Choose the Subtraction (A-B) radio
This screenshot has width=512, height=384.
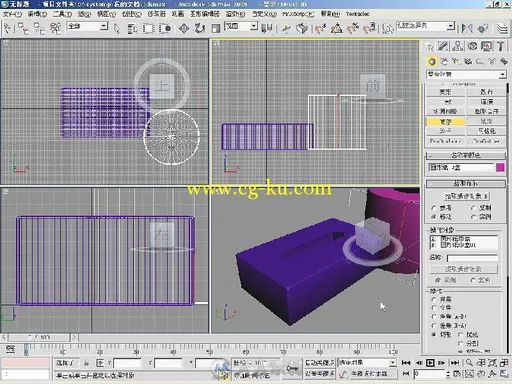434,316
